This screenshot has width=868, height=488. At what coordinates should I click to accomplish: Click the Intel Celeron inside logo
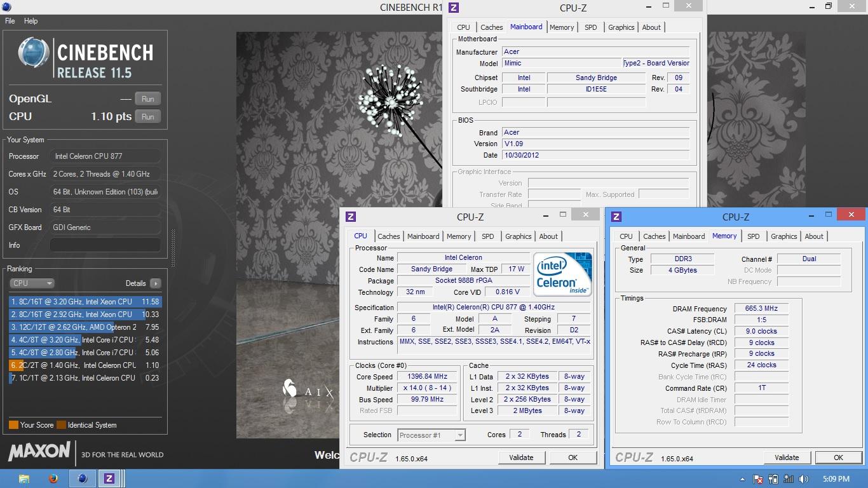[562, 274]
